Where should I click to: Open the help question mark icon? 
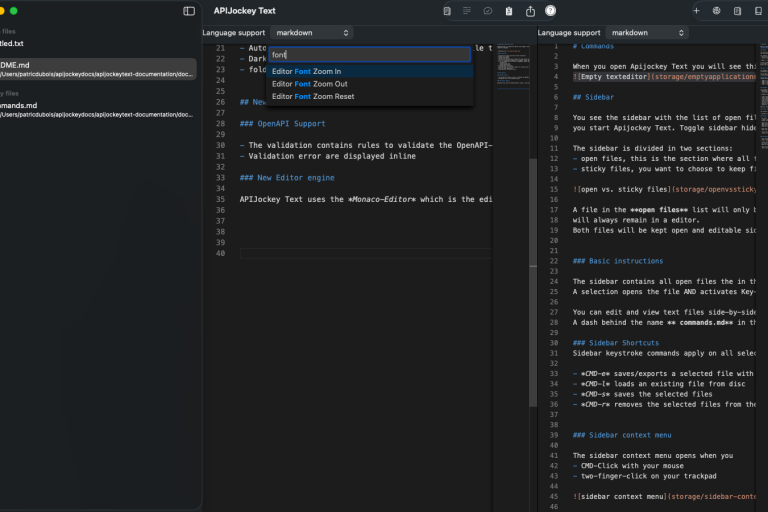tap(550, 11)
